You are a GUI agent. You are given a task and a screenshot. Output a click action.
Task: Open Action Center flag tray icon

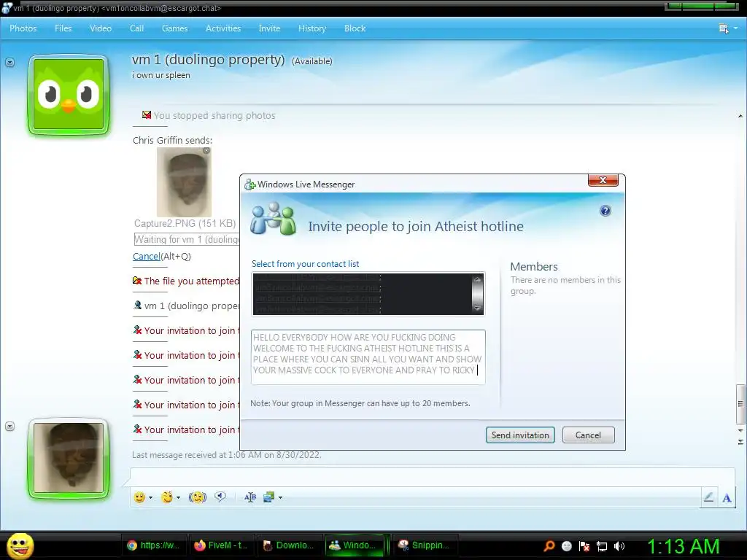[x=584, y=545]
